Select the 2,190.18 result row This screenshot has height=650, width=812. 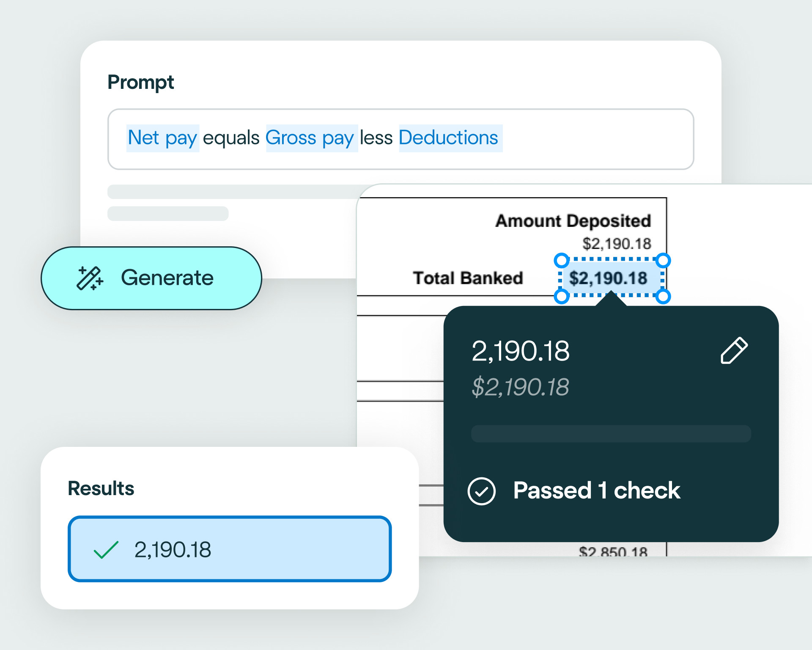[230, 549]
